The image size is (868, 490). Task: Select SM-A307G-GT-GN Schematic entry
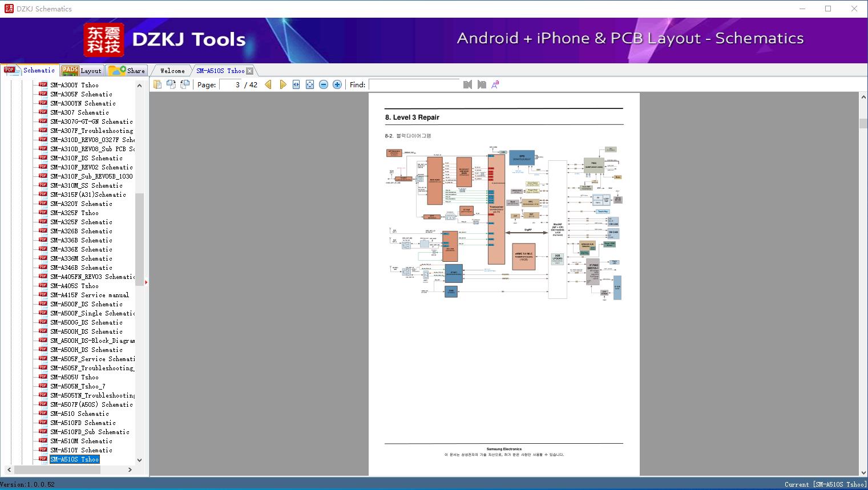tap(91, 122)
